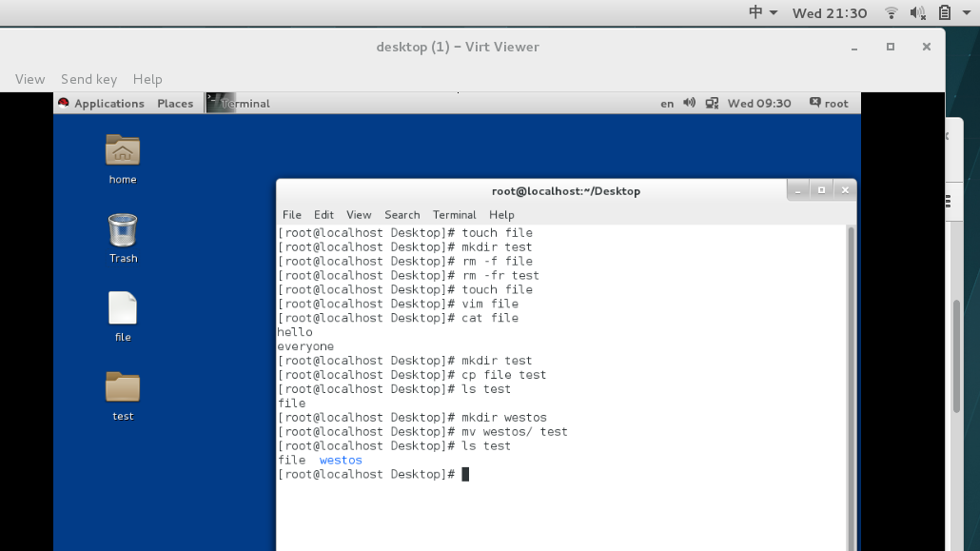The width and height of the screenshot is (980, 551).
Task: Click the 'cp file test' command line
Action: click(x=412, y=375)
